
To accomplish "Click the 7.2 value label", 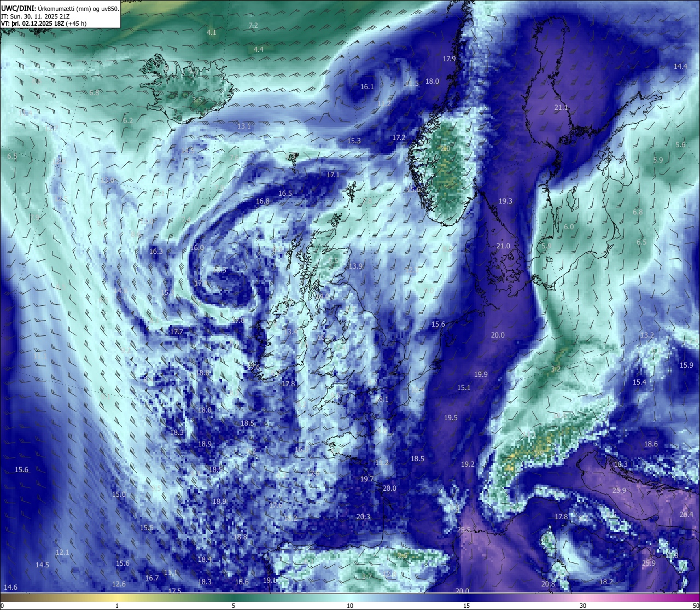I will pos(253,26).
